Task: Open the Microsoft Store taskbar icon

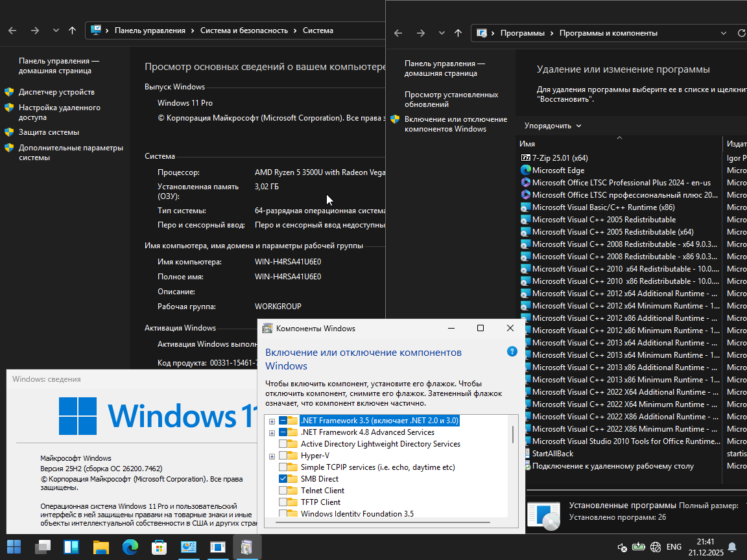Action: point(159,546)
